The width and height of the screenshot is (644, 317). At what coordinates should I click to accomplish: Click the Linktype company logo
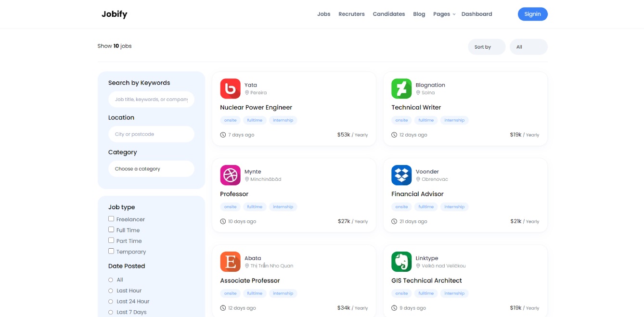(x=401, y=262)
